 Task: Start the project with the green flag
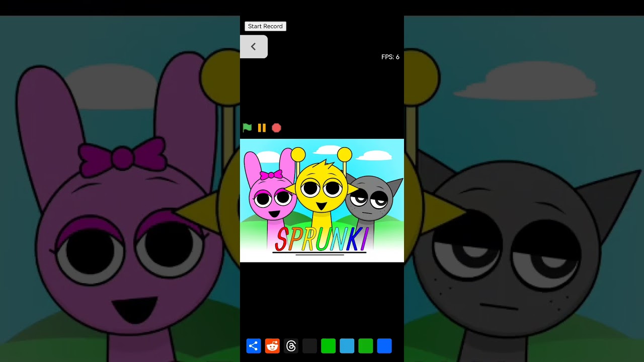[247, 128]
